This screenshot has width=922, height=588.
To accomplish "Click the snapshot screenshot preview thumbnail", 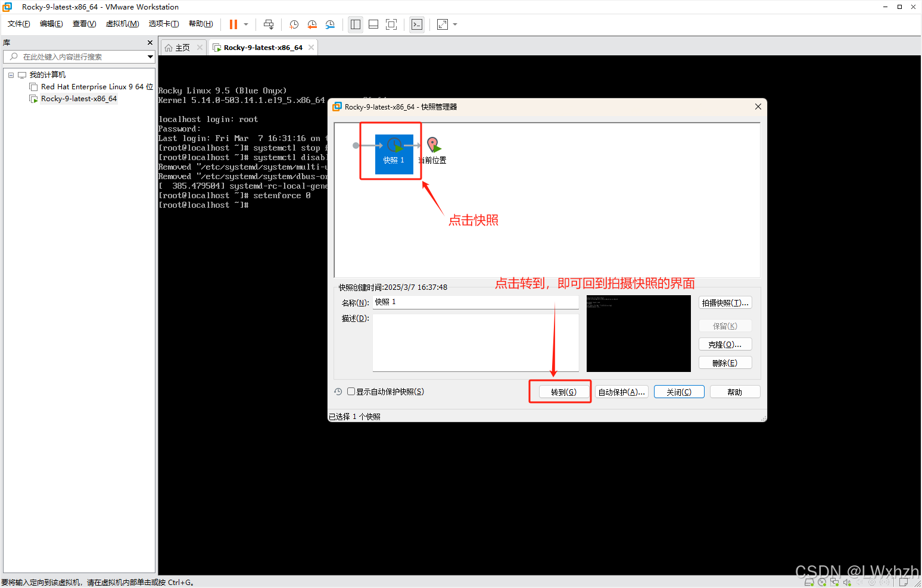I will (638, 333).
